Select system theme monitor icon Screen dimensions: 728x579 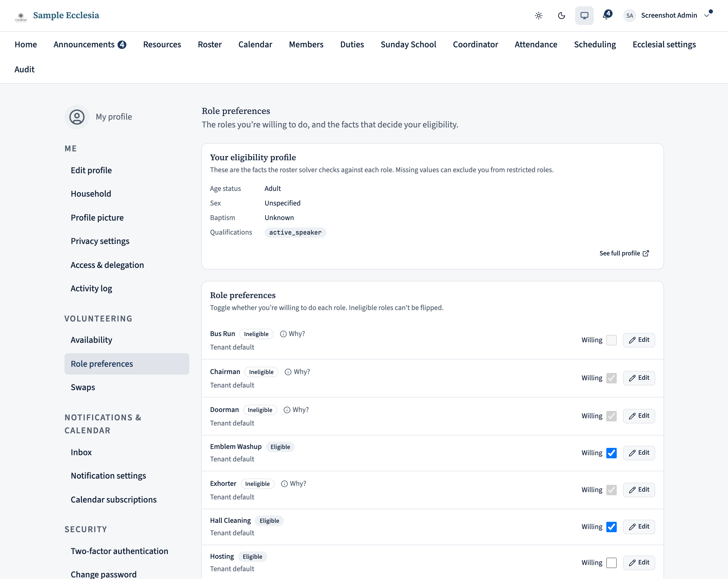tap(584, 16)
